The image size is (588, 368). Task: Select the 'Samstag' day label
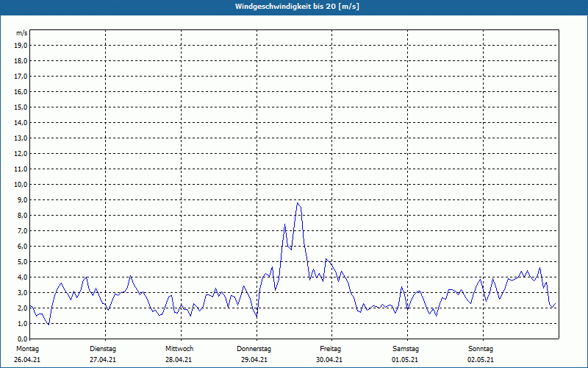pos(406,349)
